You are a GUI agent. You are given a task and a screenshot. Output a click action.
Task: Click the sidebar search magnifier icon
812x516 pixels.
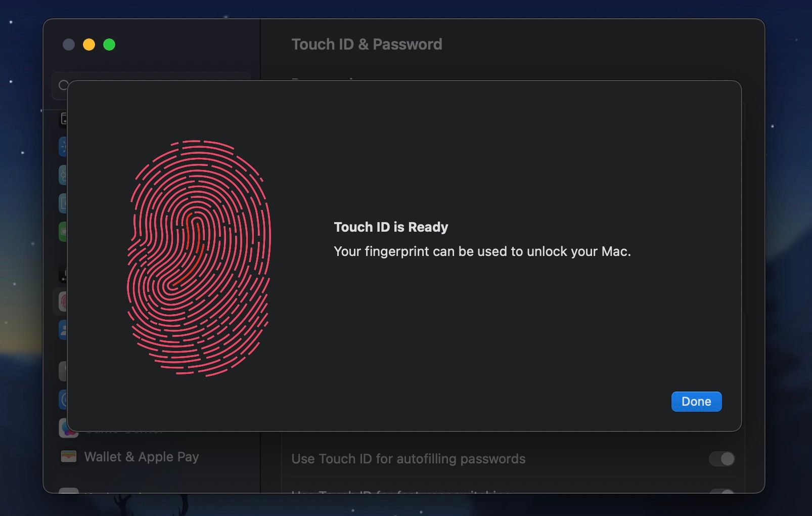[x=64, y=85]
